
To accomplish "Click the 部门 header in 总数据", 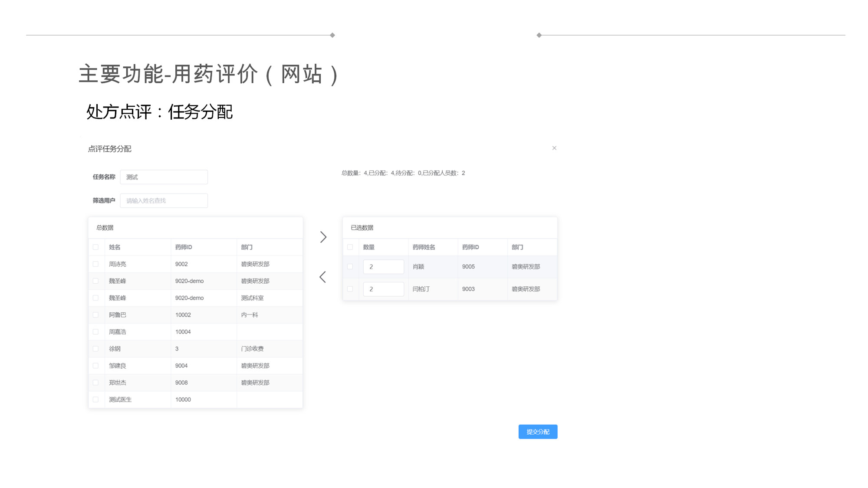I will (247, 247).
